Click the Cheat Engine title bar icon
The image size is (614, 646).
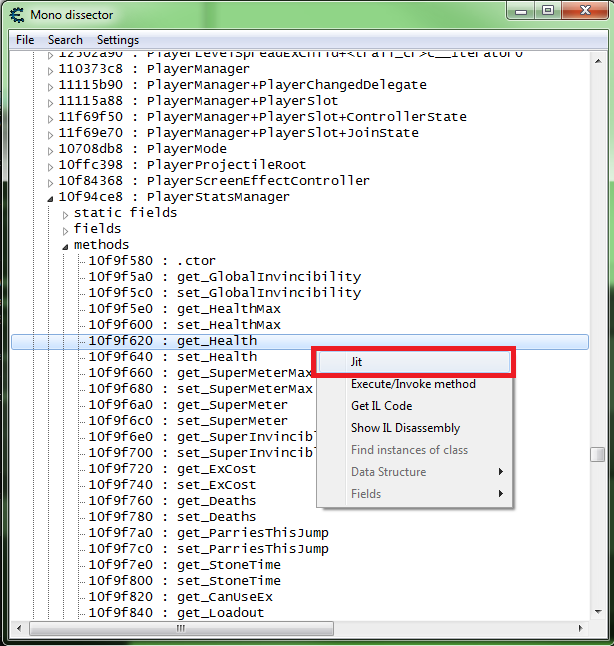pyautogui.click(x=16, y=15)
